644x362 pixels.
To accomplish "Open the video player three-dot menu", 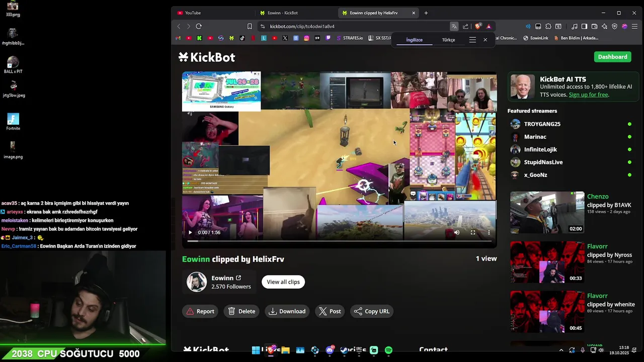I will pos(489,232).
